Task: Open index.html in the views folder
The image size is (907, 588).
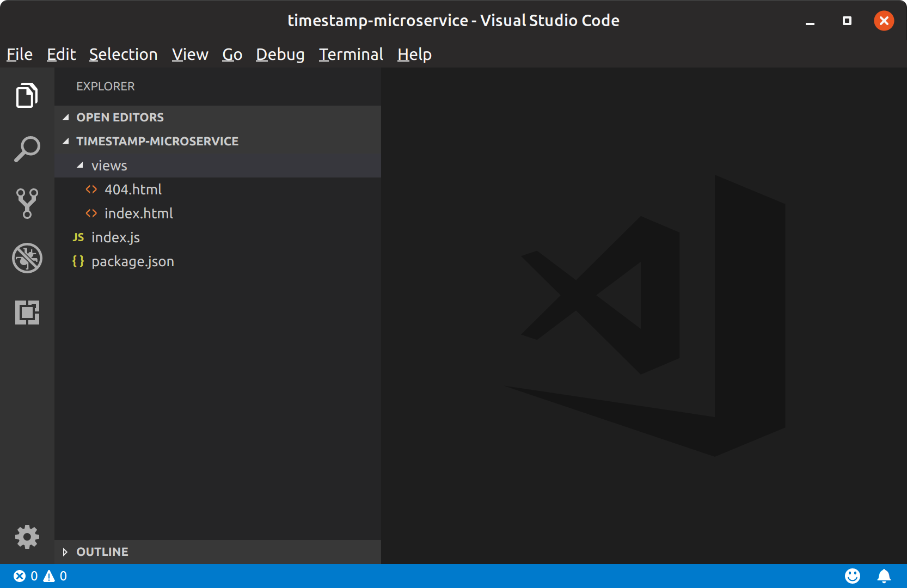Action: click(138, 213)
